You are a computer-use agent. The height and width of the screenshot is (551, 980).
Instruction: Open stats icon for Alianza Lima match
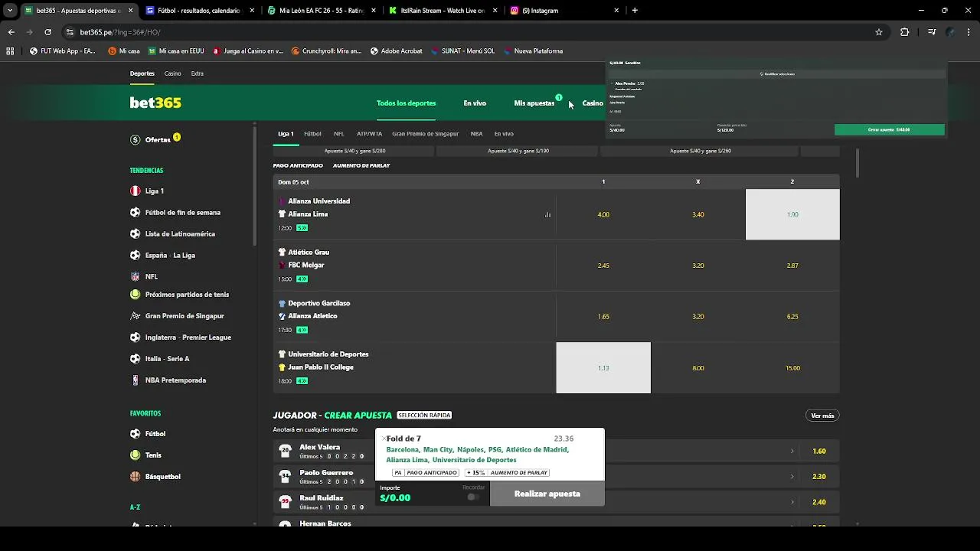pyautogui.click(x=547, y=215)
